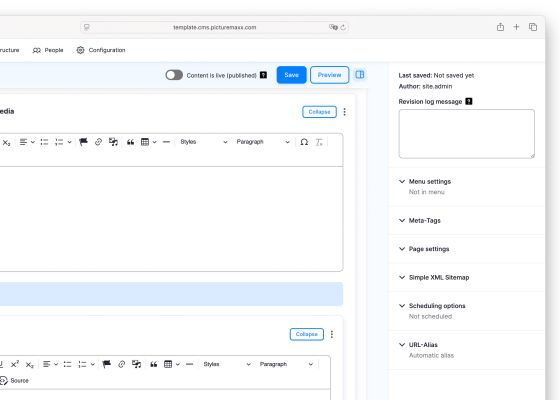Open numbered list dropdown arrow in first editor
This screenshot has height=400, width=560.
(x=69, y=142)
